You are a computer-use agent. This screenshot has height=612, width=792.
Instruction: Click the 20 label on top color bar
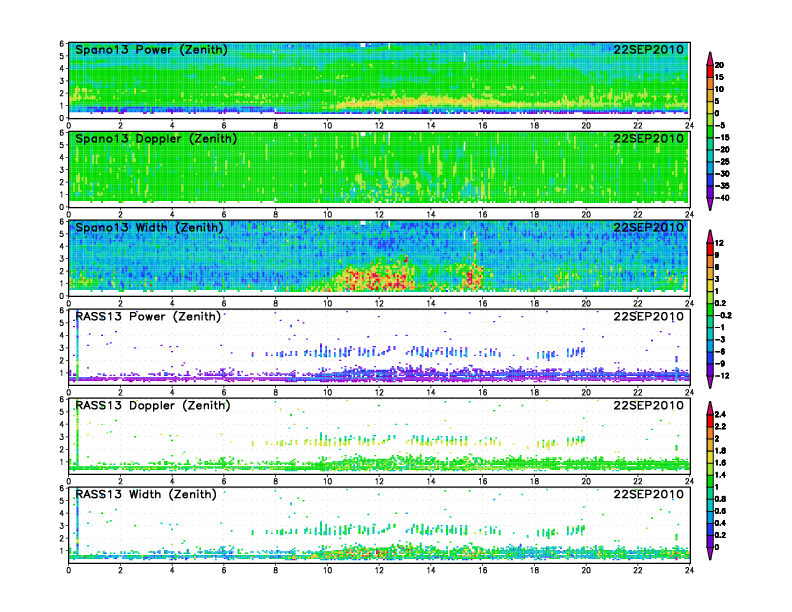719,65
